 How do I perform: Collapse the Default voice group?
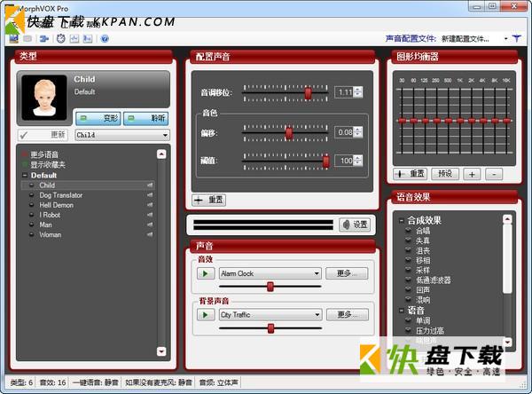click(x=25, y=176)
